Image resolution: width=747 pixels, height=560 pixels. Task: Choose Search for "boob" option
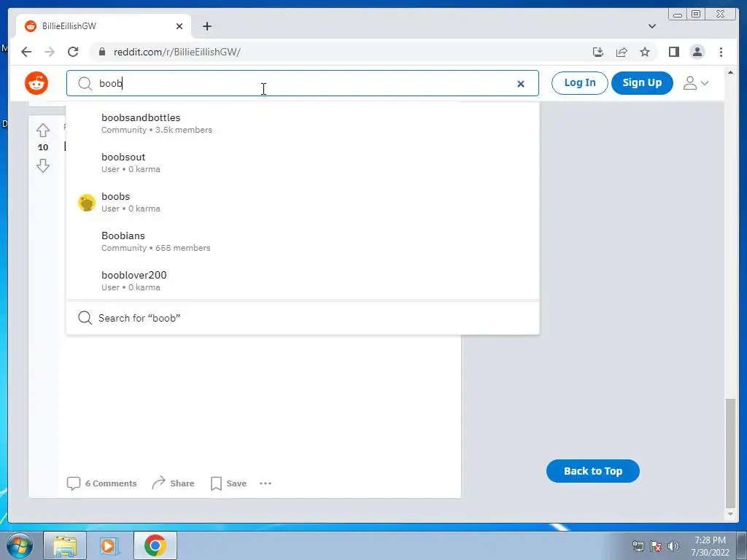[303, 318]
